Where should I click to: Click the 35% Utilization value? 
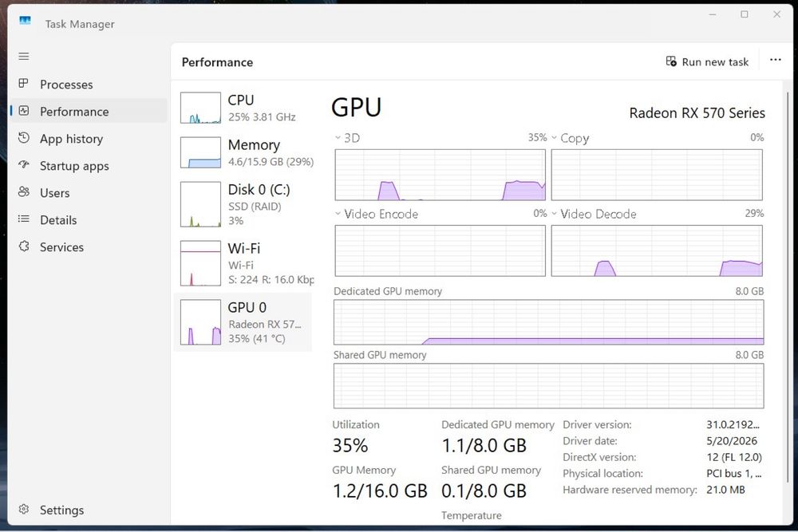tap(350, 446)
